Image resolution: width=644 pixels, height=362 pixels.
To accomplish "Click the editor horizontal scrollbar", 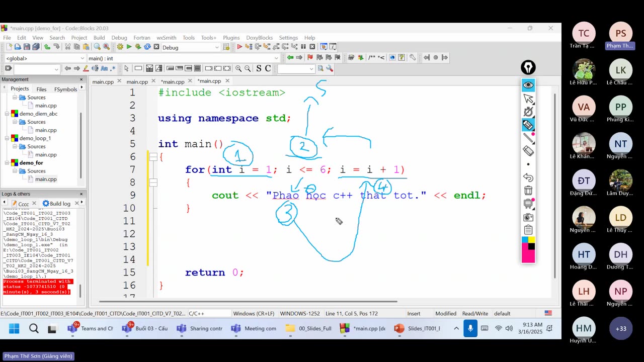I will [248, 302].
